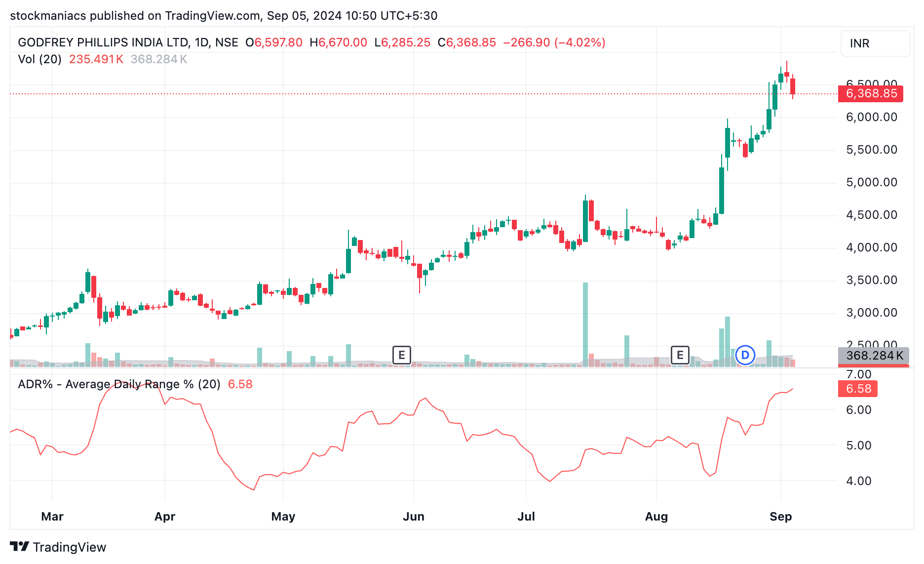Click the earnings 'E' marker near June
This screenshot has height=564, width=924.
401,355
